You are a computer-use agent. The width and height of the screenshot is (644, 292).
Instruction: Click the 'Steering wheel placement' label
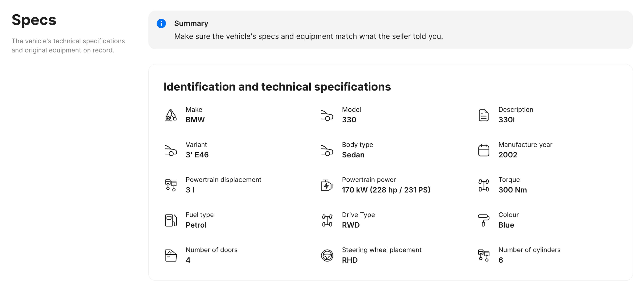[x=382, y=250]
